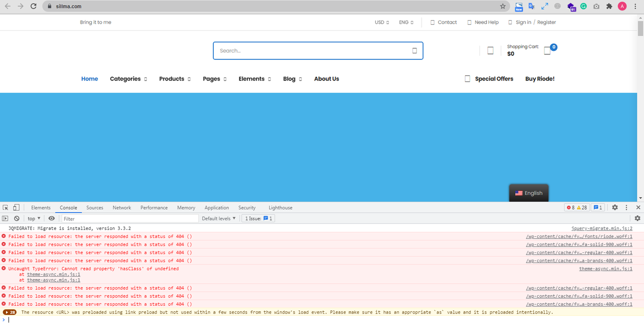Open the Contact link
644x332 pixels.
click(444, 22)
